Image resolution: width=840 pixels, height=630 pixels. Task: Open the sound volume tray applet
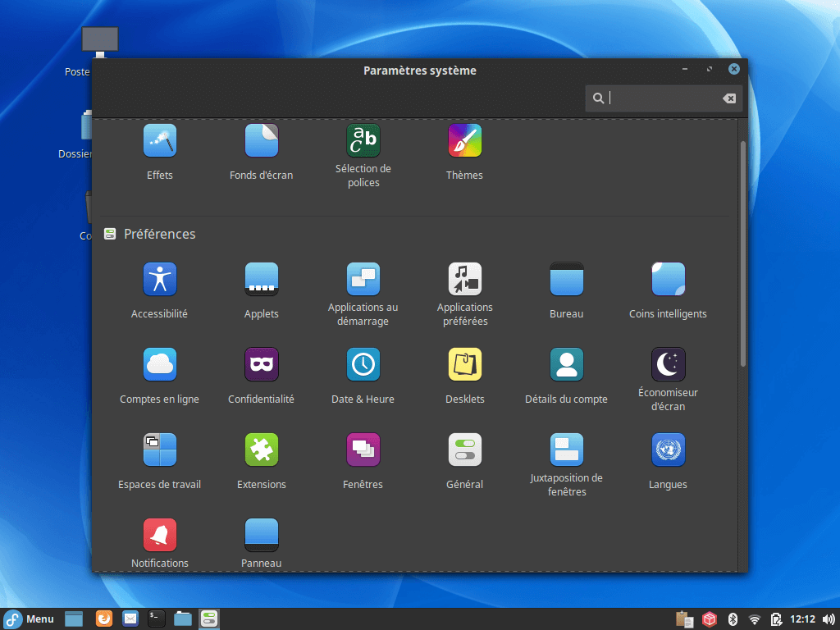click(829, 619)
